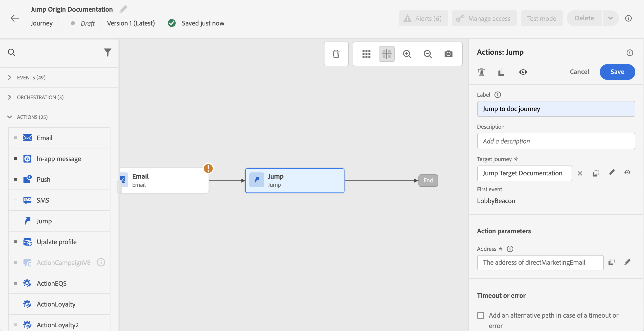View target journey using eye icon
Screen dimensions: 644x331
(x=627, y=172)
